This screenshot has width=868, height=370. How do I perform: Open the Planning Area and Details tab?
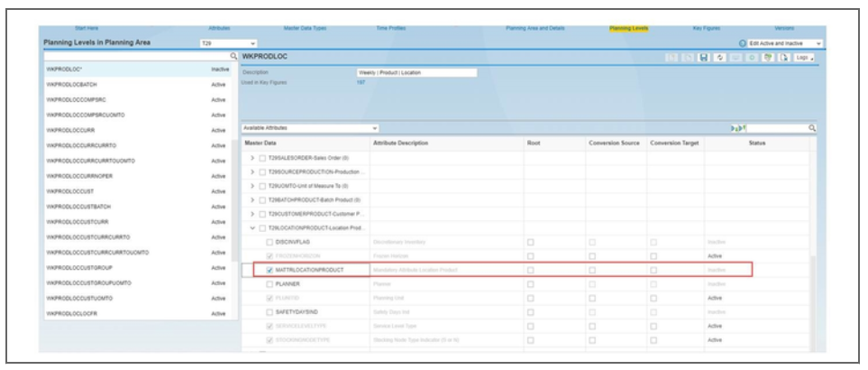pyautogui.click(x=535, y=28)
